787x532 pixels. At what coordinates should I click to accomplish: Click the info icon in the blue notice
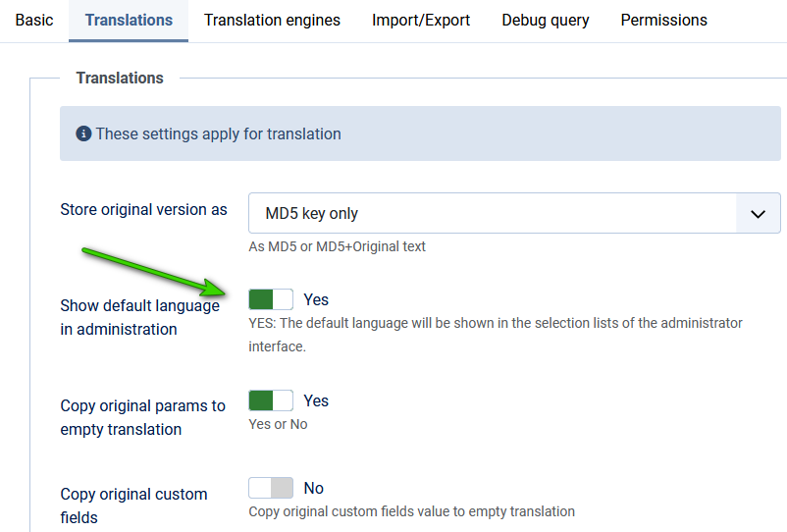(x=83, y=133)
